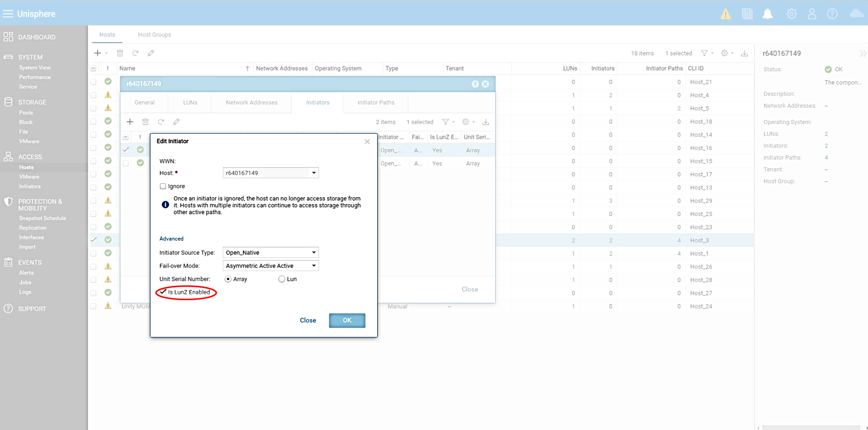
Task: Open the settings gear in top bar
Action: pyautogui.click(x=791, y=14)
